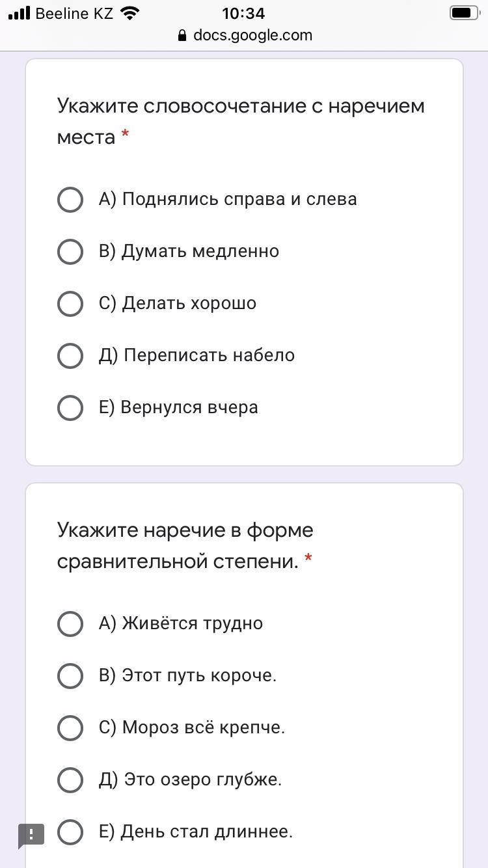Tap the docs.google.com address bar
The image size is (488, 868).
click(252, 36)
